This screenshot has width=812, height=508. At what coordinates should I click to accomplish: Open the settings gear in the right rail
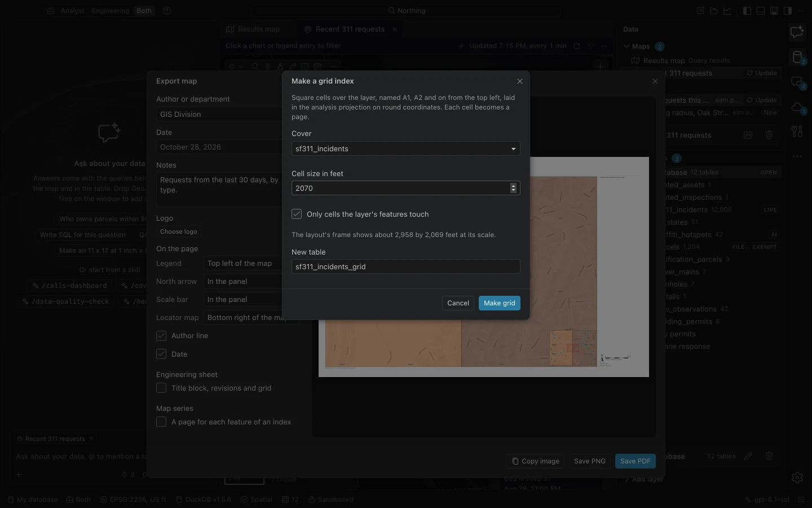[x=797, y=478]
